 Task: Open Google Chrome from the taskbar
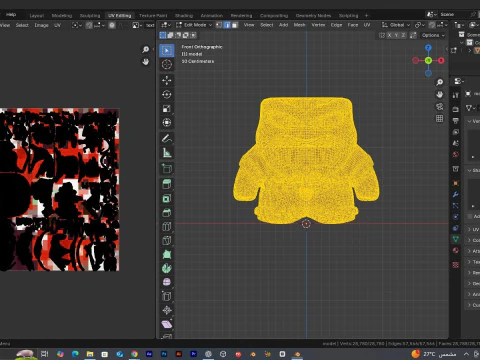(134, 354)
